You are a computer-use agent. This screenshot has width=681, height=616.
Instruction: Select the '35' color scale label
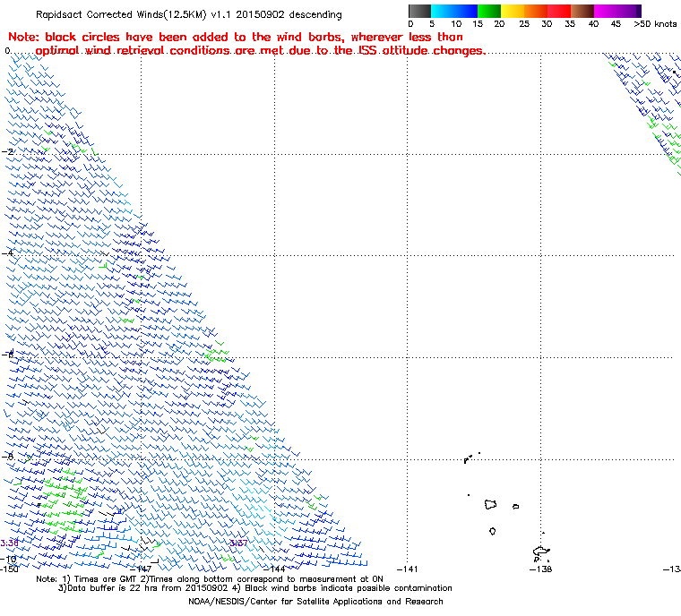pyautogui.click(x=570, y=24)
